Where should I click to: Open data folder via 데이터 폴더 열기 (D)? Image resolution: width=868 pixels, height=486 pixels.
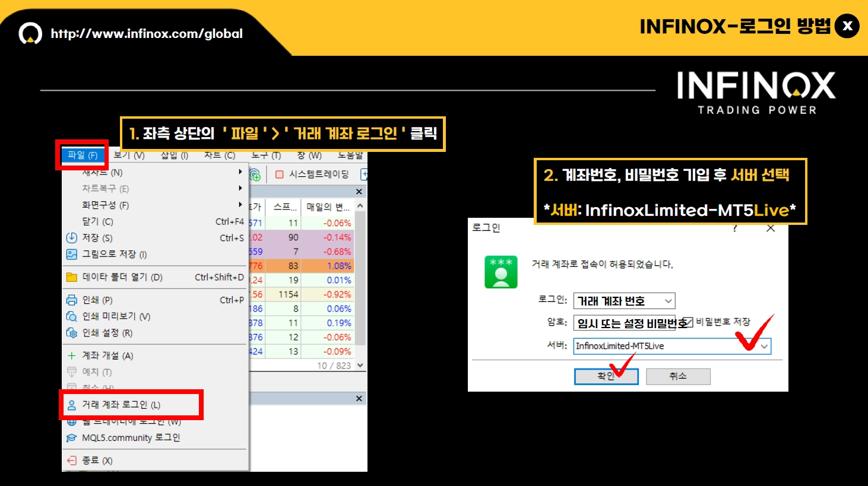pyautogui.click(x=155, y=277)
